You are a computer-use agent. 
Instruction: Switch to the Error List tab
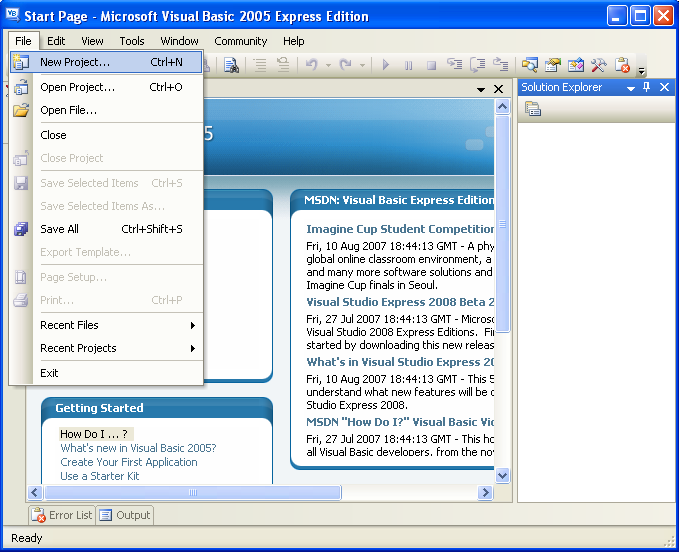tap(61, 515)
